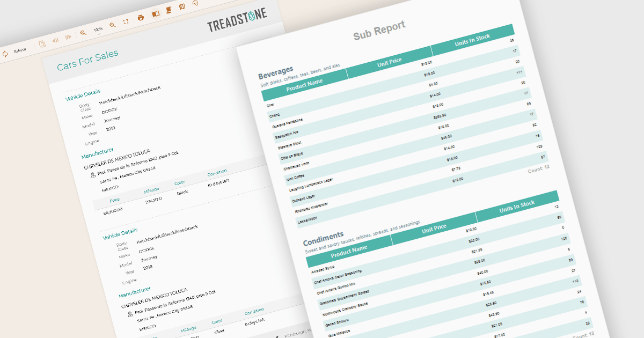Click the Condiments category heading
Image resolution: width=644 pixels, height=338 pixels.
pyautogui.click(x=323, y=238)
